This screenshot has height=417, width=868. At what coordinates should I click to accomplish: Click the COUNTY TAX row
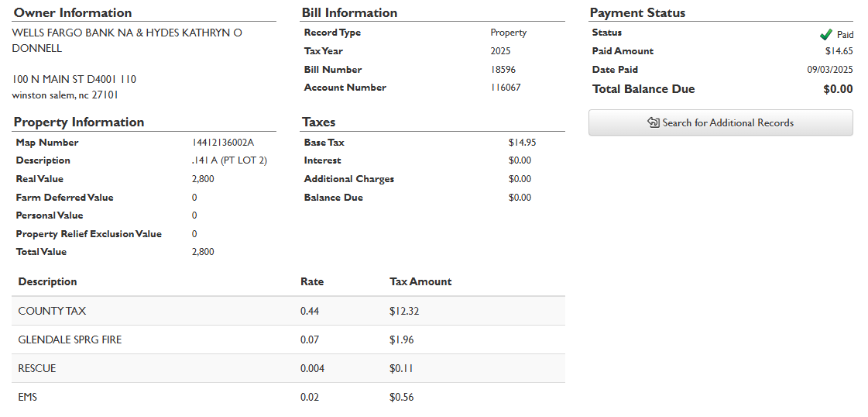coord(288,311)
